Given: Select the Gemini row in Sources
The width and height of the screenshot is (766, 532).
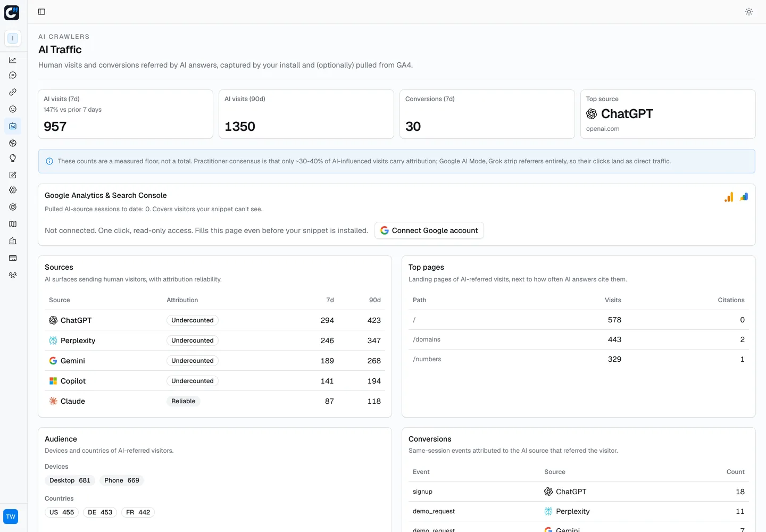Looking at the screenshot, I should pos(215,361).
